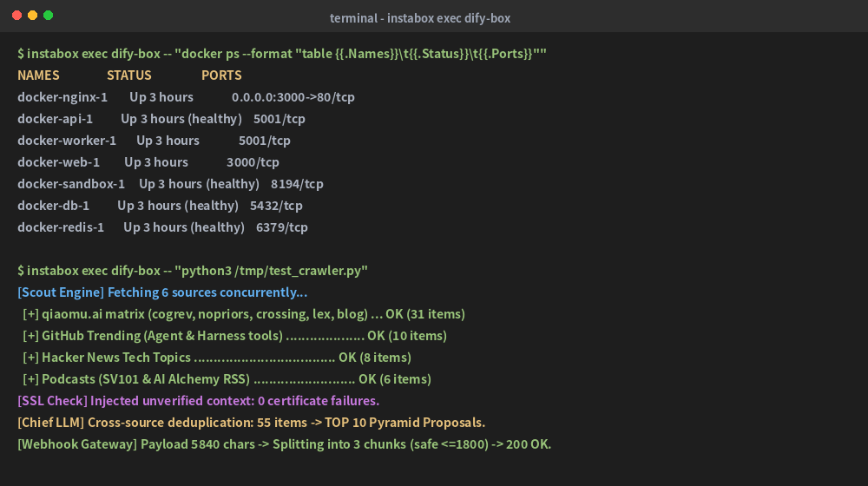Click the 8194/tcp port value
Screen dimensions: 868x486
pyautogui.click(x=297, y=184)
